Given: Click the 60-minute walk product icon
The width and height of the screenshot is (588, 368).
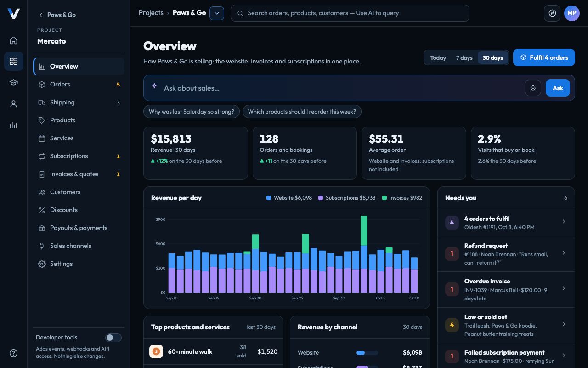Looking at the screenshot, I should (156, 351).
